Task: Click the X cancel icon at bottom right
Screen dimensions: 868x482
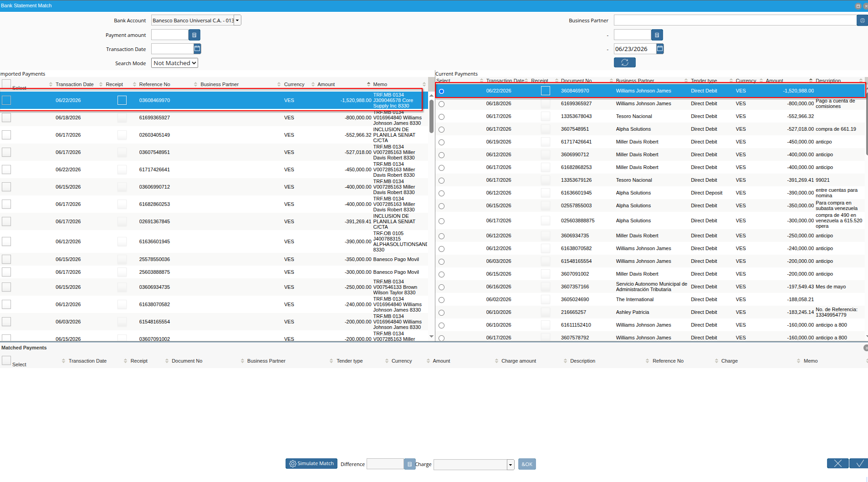Action: pos(838,463)
